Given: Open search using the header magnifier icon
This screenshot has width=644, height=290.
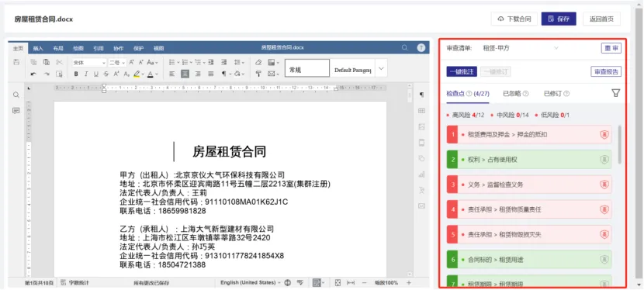Looking at the screenshot, I should point(404,48).
